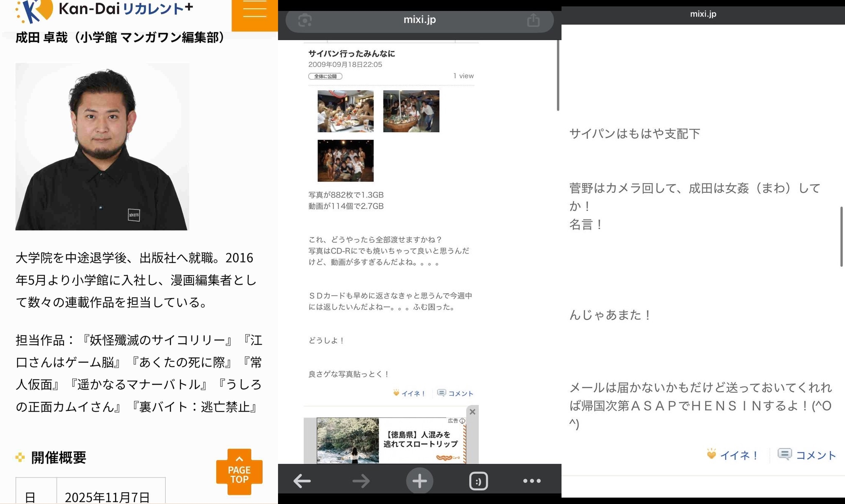This screenshot has height=504, width=845.
Task: Close the Tokushima advertisement banner
Action: [472, 412]
